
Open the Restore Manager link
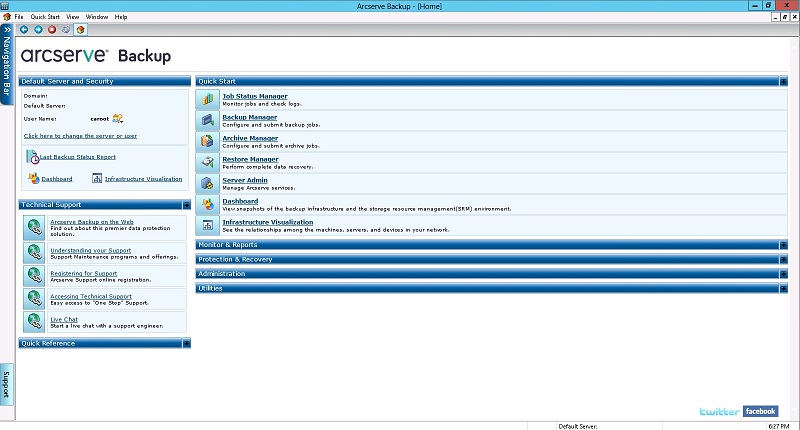(251, 159)
